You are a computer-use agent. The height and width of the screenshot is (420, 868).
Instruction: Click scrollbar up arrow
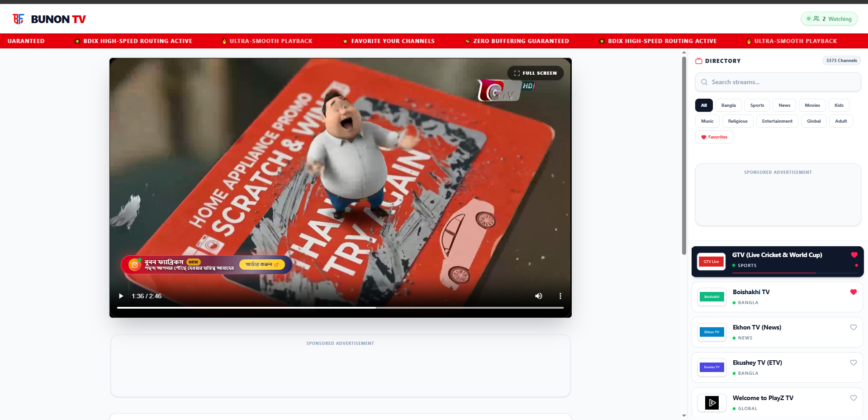(x=684, y=52)
